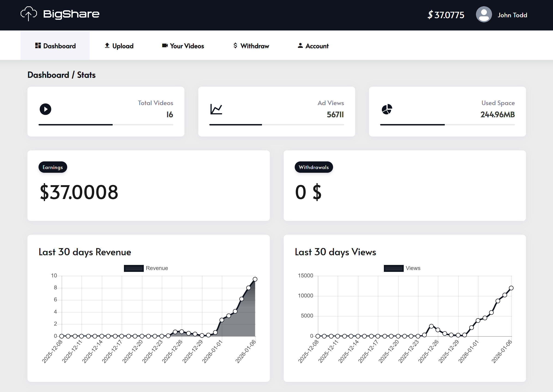Click the last revenue data point 2026-01-06
The height and width of the screenshot is (392, 553).
pos(255,279)
